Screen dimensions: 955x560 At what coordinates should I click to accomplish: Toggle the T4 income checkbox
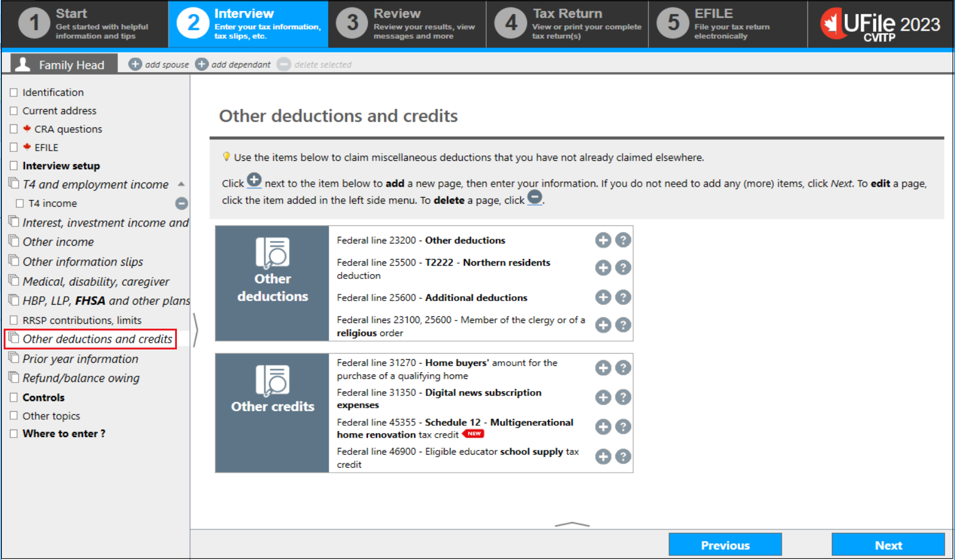point(20,203)
